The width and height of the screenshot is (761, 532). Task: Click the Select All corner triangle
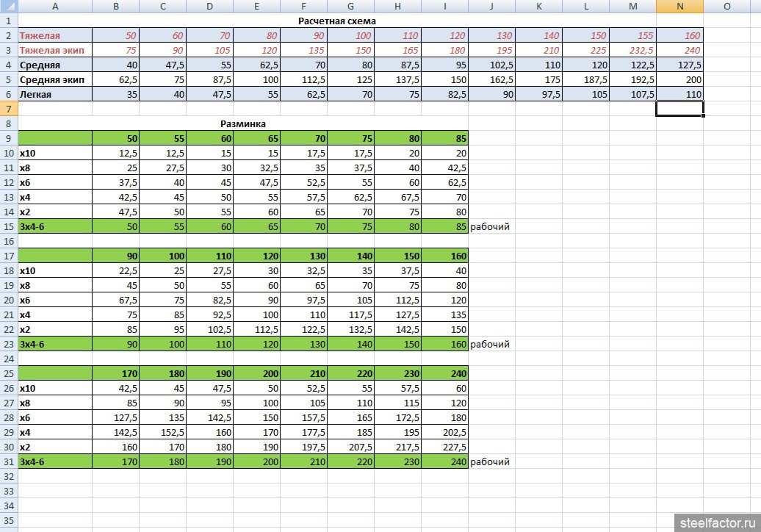pos(8,7)
